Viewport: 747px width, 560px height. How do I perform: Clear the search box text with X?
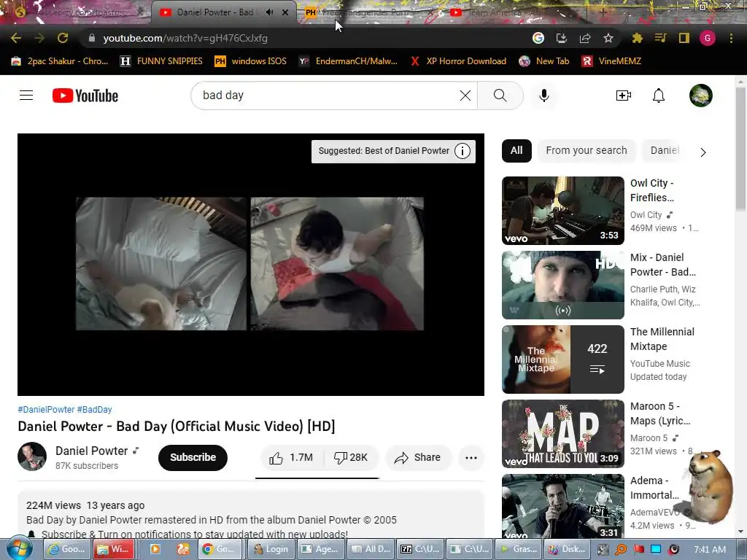coord(465,96)
